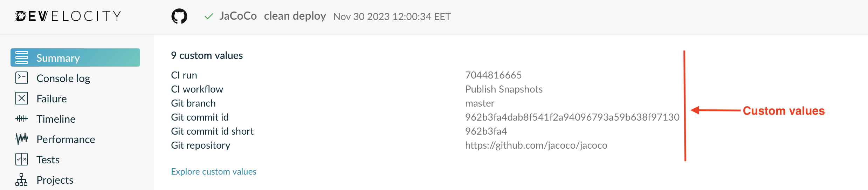Click the Performance waveform icon
Viewport: 868px width, 190px height.
(22, 139)
